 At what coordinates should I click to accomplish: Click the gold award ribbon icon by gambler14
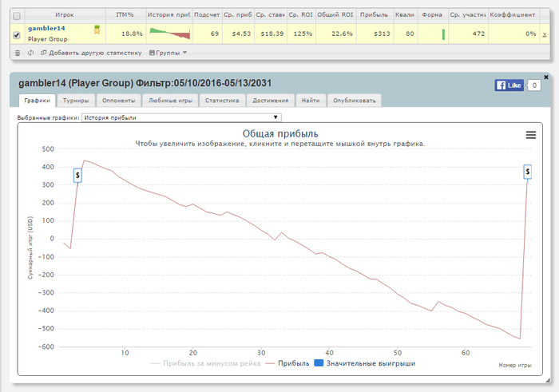point(97,30)
